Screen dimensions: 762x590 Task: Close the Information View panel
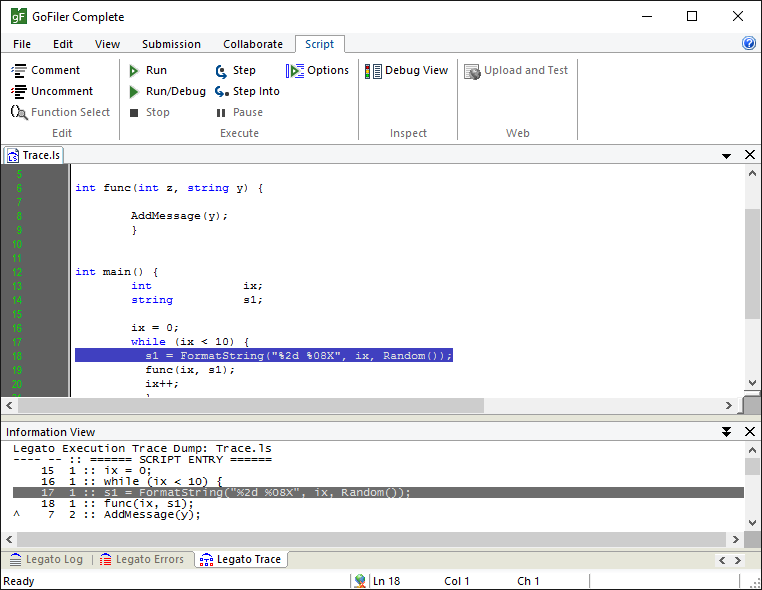[750, 432]
